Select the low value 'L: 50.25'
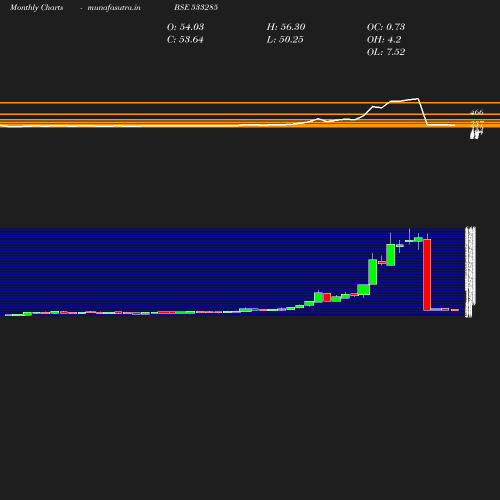The width and height of the screenshot is (500, 500). (x=285, y=40)
